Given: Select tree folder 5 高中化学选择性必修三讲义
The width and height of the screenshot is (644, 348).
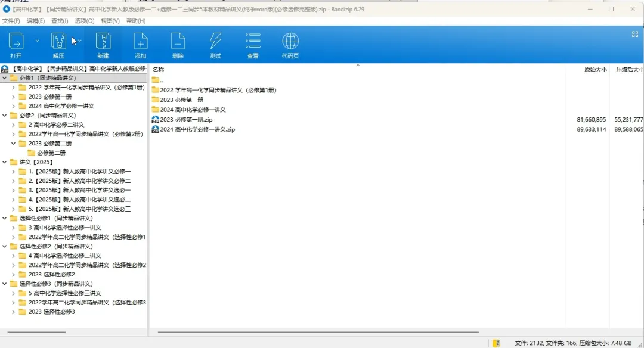Looking at the screenshot, I should tap(60, 293).
